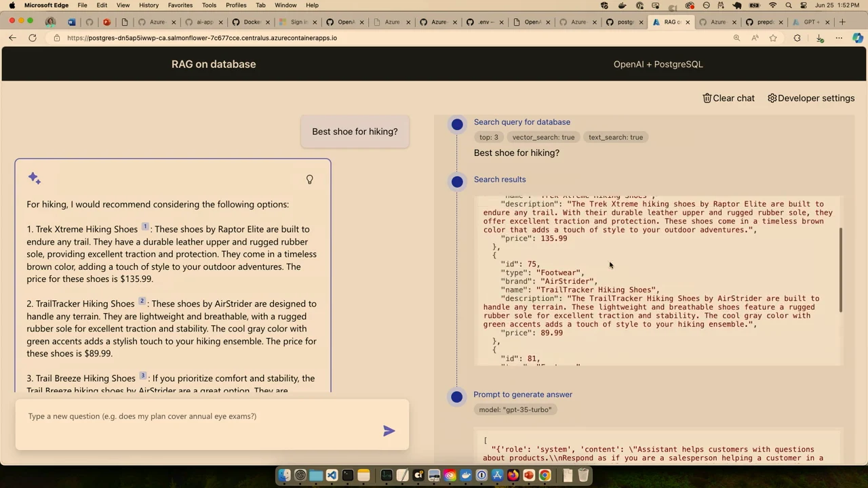Click the Clear chat trash icon
The height and width of the screenshot is (488, 868).
point(707,98)
